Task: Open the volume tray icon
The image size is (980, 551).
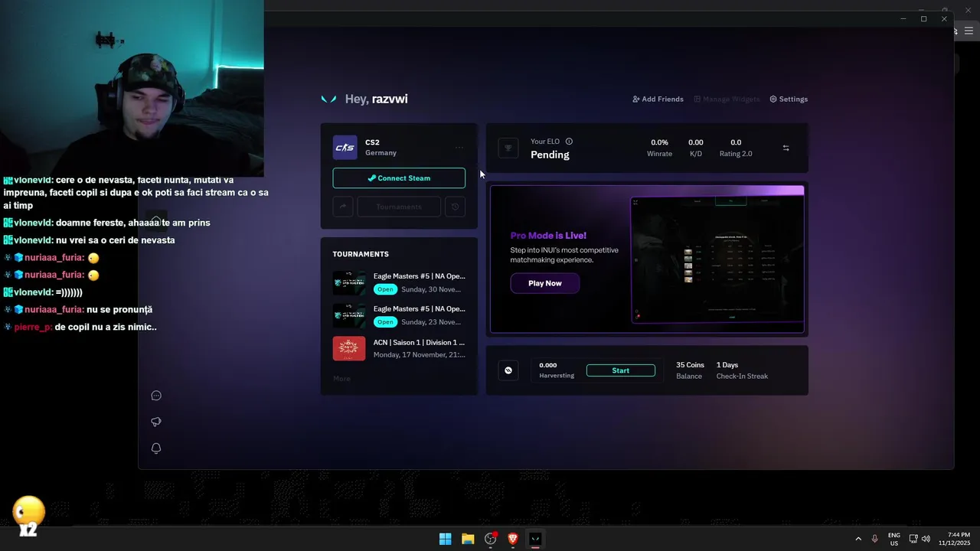Action: [x=926, y=539]
